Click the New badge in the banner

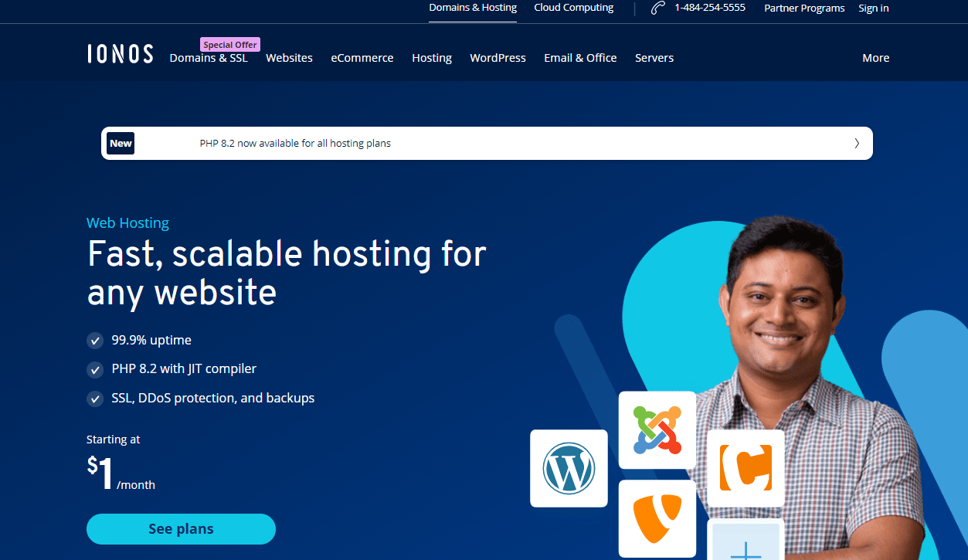coord(121,143)
